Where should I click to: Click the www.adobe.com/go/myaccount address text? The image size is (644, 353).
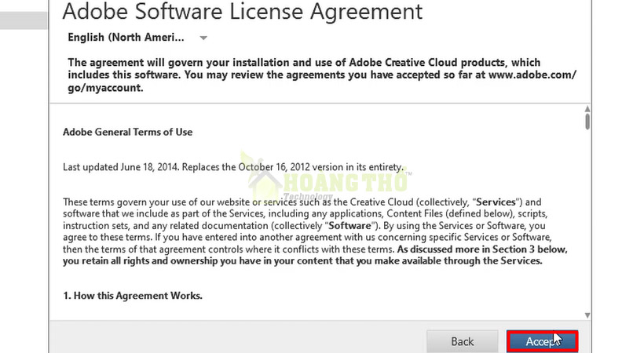pos(532,75)
